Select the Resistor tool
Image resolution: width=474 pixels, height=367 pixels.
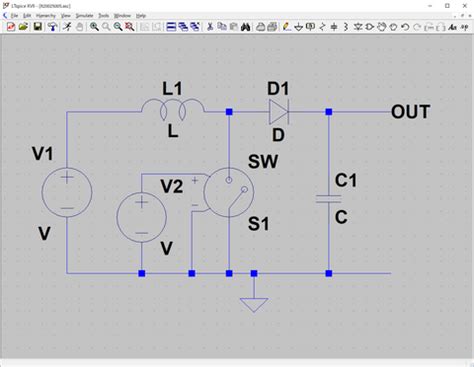point(322,27)
